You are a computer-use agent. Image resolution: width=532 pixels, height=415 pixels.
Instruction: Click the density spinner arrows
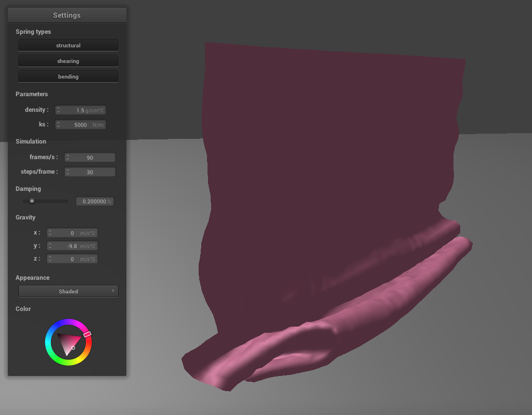(58, 110)
